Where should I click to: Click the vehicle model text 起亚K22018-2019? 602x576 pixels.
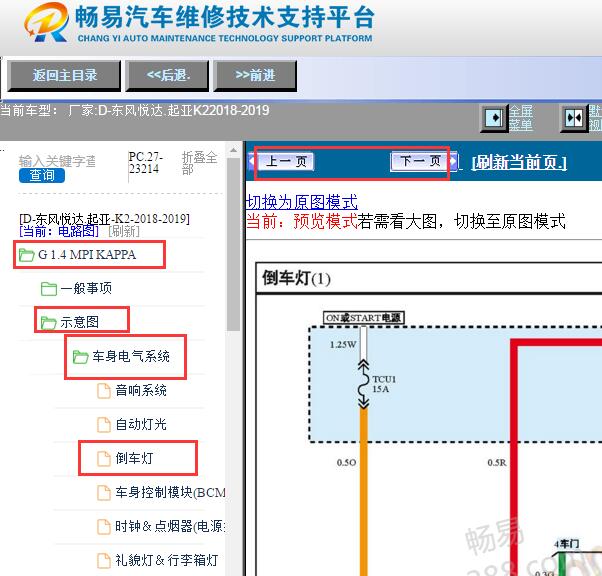coord(218,111)
